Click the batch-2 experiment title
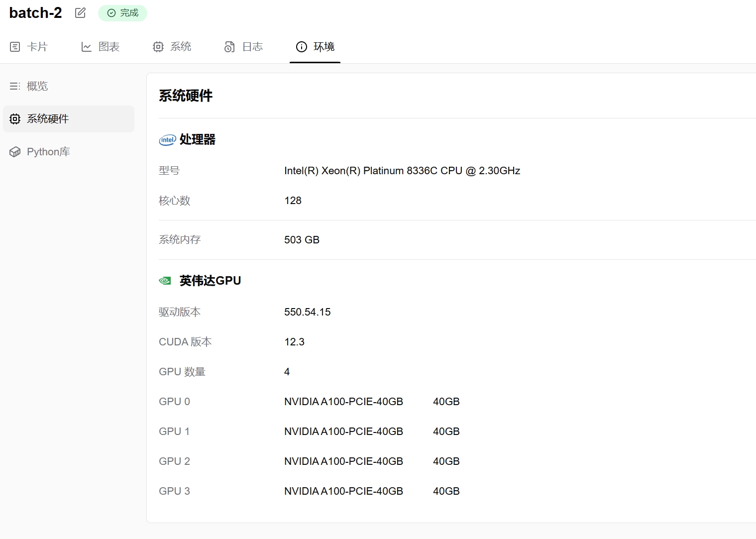This screenshot has width=756, height=539. [x=35, y=12]
